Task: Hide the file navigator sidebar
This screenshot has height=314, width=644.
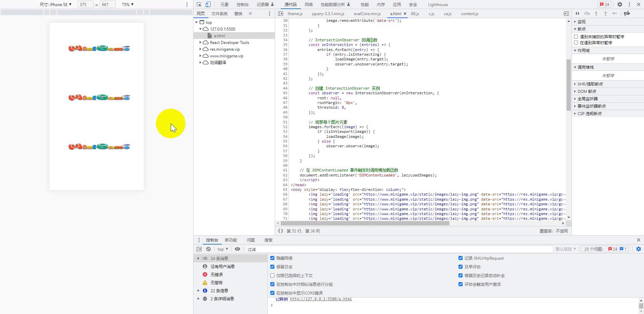Action: 280,13
